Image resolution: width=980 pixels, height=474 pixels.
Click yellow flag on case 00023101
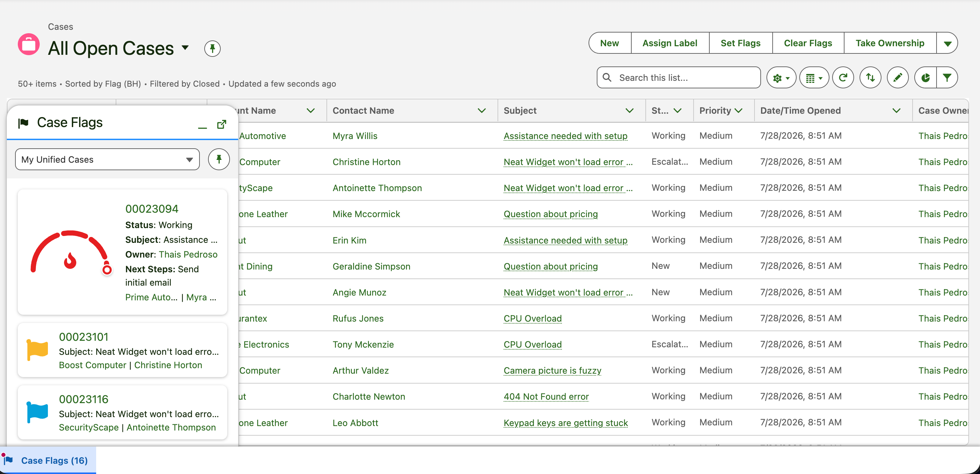tap(37, 350)
